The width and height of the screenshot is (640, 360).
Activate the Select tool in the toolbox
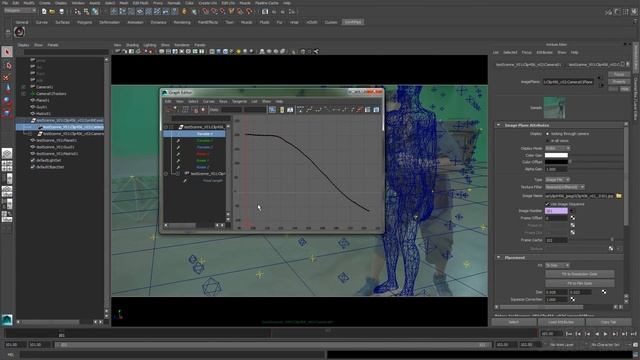point(7,52)
